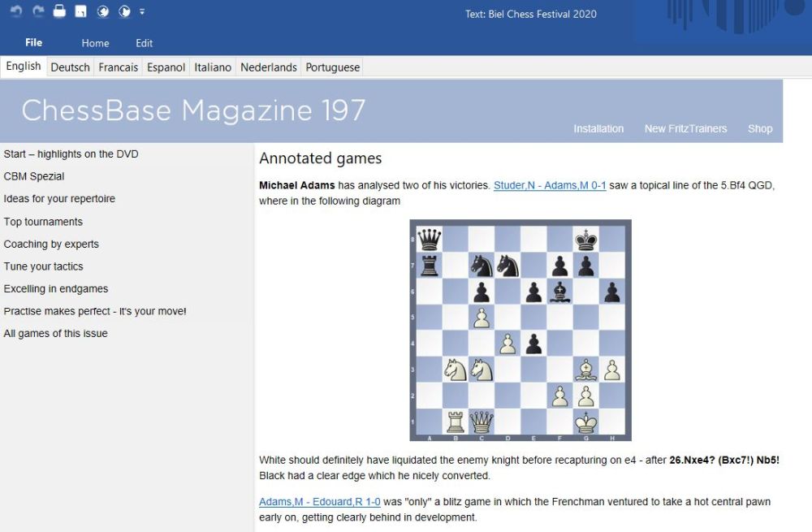
Task: Click the second round globe icon
Action: pyautogui.click(x=124, y=11)
